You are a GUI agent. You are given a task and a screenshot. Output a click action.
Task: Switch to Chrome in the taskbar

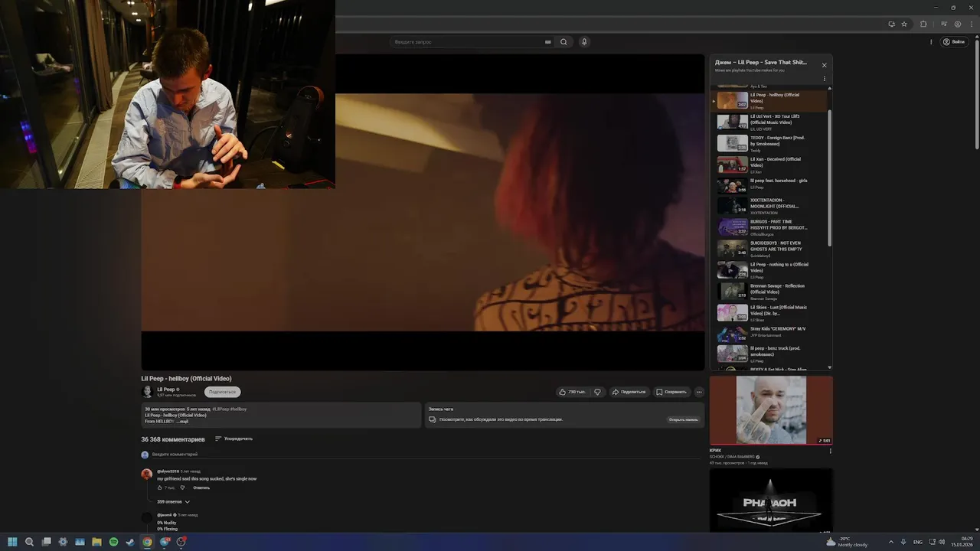click(147, 542)
